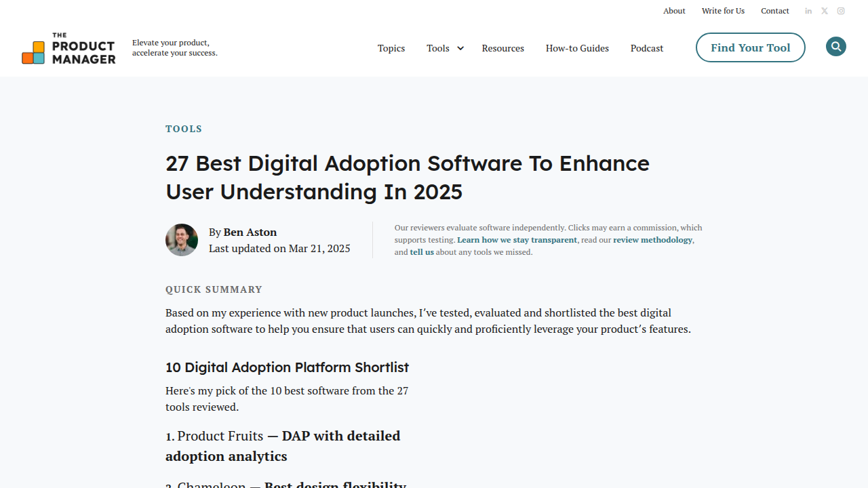Click the 'Elevate your product' tagline
This screenshot has height=488, width=868.
click(175, 47)
